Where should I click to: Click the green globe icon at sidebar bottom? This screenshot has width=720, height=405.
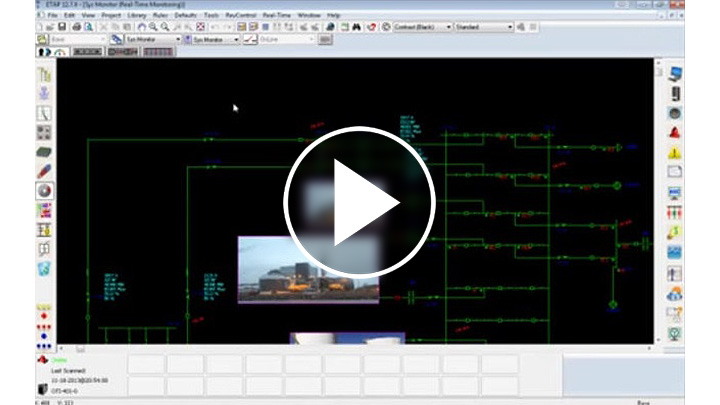tap(675, 334)
